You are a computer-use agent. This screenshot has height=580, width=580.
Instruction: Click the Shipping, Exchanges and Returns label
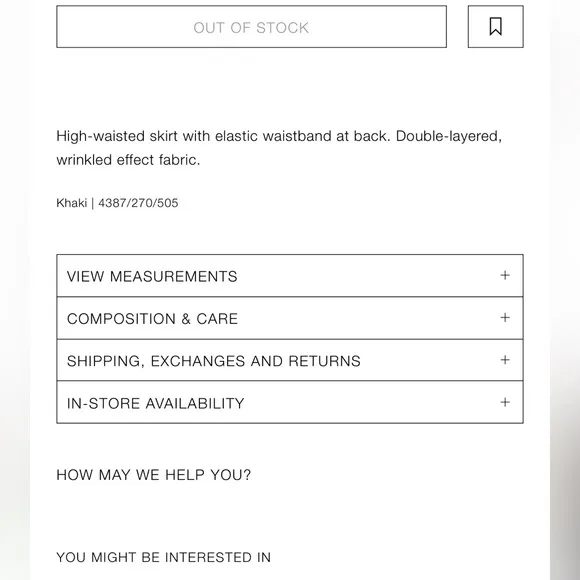[214, 361]
